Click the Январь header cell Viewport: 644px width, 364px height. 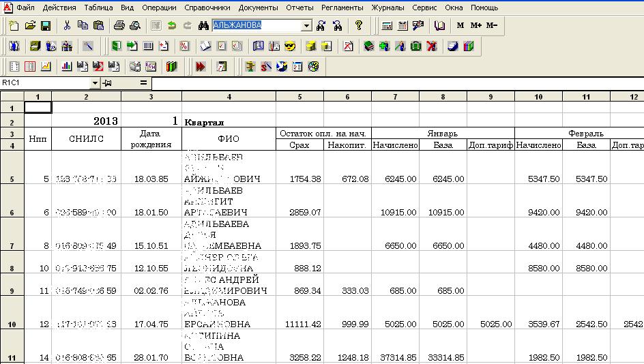coord(443,134)
